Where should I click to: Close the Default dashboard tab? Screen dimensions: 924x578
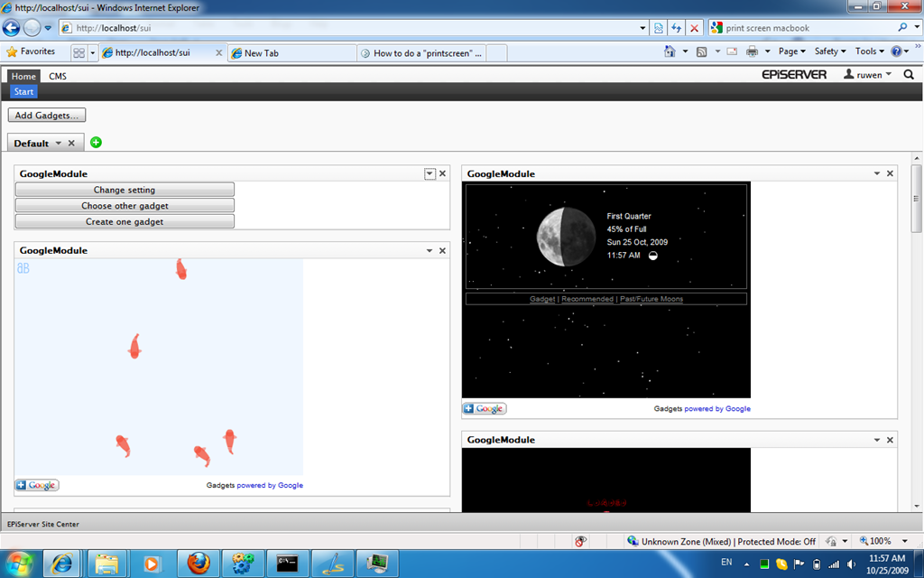pos(71,144)
